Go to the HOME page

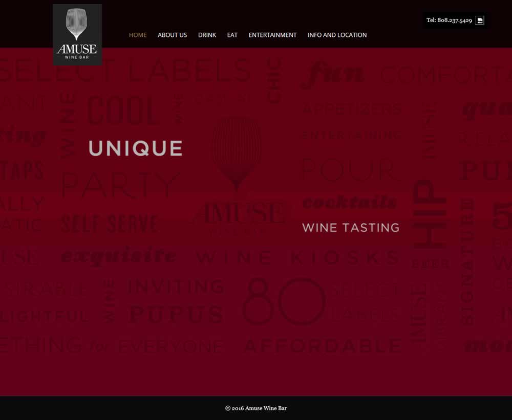pyautogui.click(x=138, y=35)
